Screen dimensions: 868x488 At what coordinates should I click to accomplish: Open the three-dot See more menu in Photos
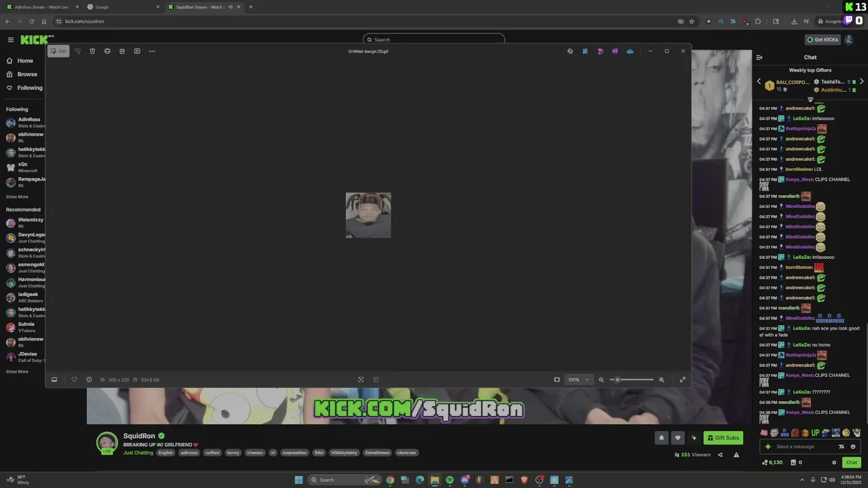pos(152,51)
